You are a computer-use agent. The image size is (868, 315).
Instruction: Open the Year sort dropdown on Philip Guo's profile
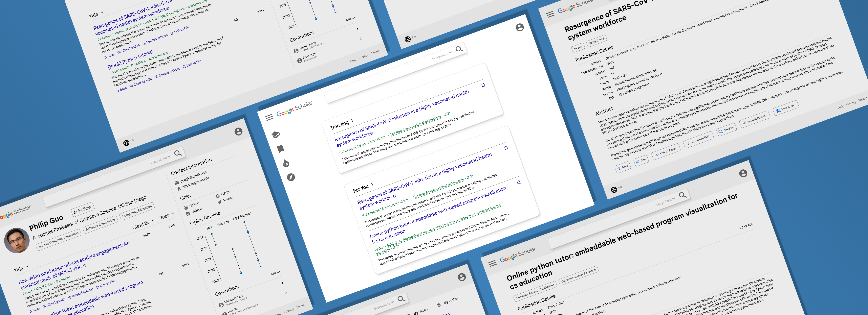pyautogui.click(x=167, y=216)
